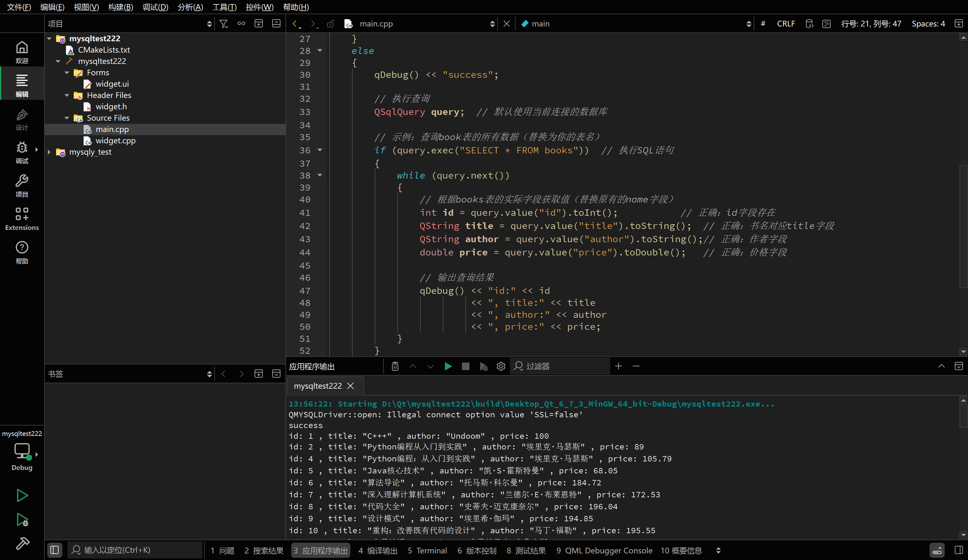Viewport: 968px width, 560px height.
Task: Open the Debug (调试) mode in sidebar
Action: (22, 152)
